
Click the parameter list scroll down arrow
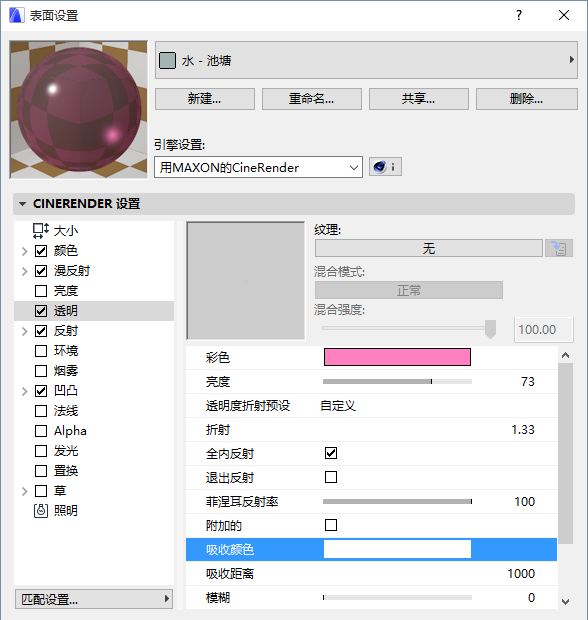pos(565,601)
